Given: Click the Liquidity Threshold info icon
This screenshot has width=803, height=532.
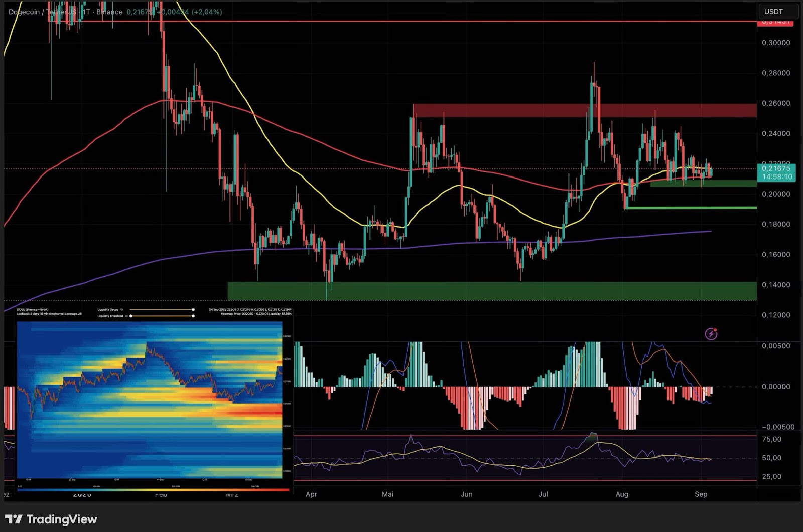Looking at the screenshot, I should click(x=126, y=316).
